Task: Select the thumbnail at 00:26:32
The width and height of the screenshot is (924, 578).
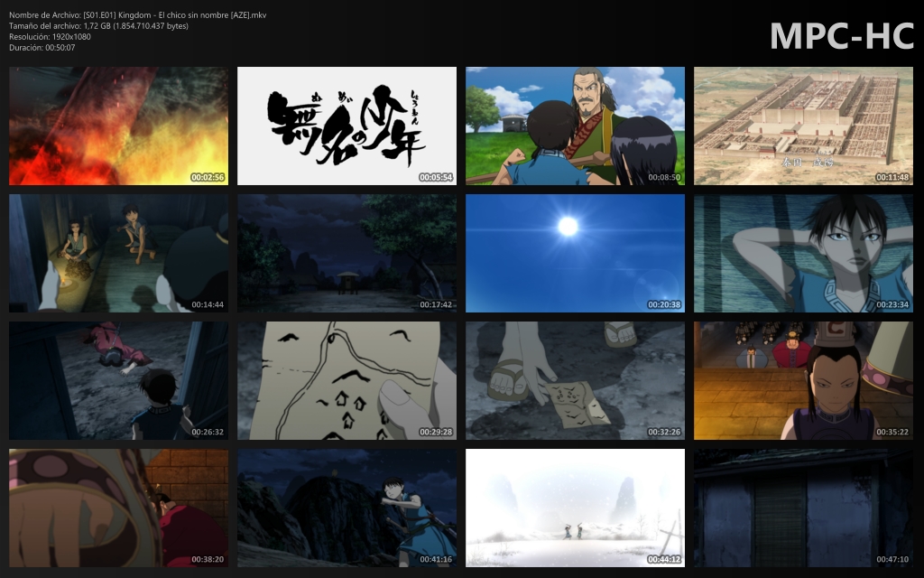Action: (118, 380)
